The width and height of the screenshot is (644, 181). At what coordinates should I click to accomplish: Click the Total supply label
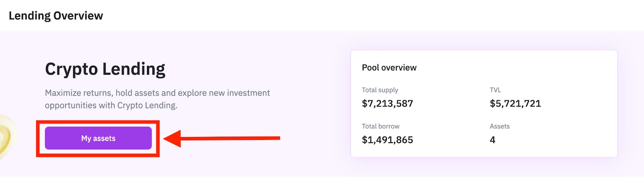coord(380,90)
